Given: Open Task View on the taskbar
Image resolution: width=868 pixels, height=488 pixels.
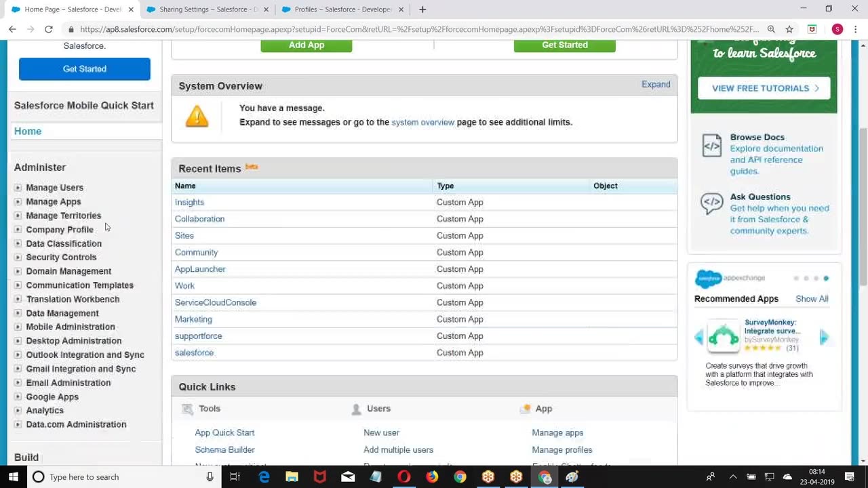Looking at the screenshot, I should point(235,477).
